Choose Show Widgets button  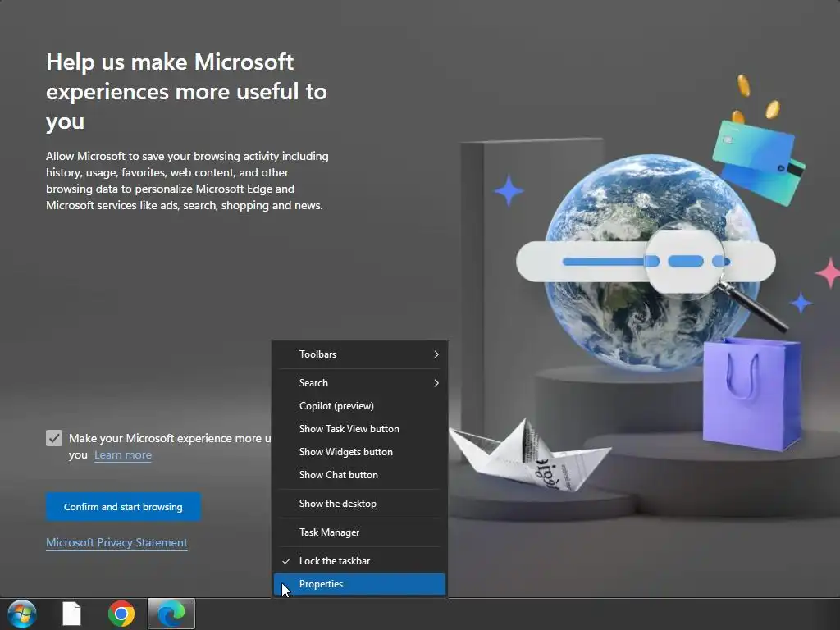(359, 452)
